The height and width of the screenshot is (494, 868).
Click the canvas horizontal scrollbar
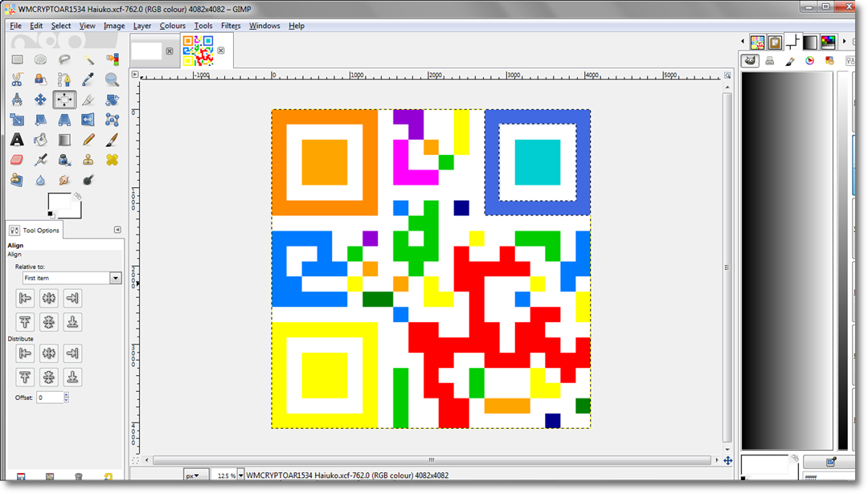(432, 460)
